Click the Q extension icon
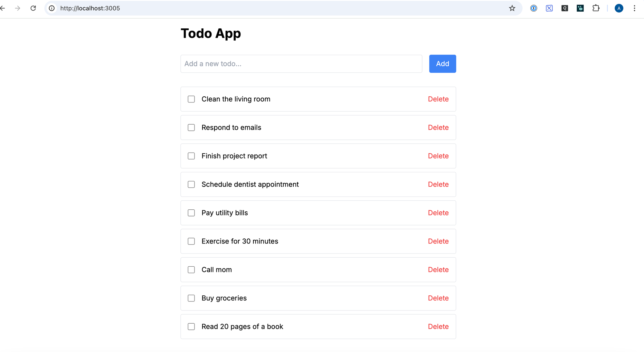644x352 pixels. (x=564, y=8)
